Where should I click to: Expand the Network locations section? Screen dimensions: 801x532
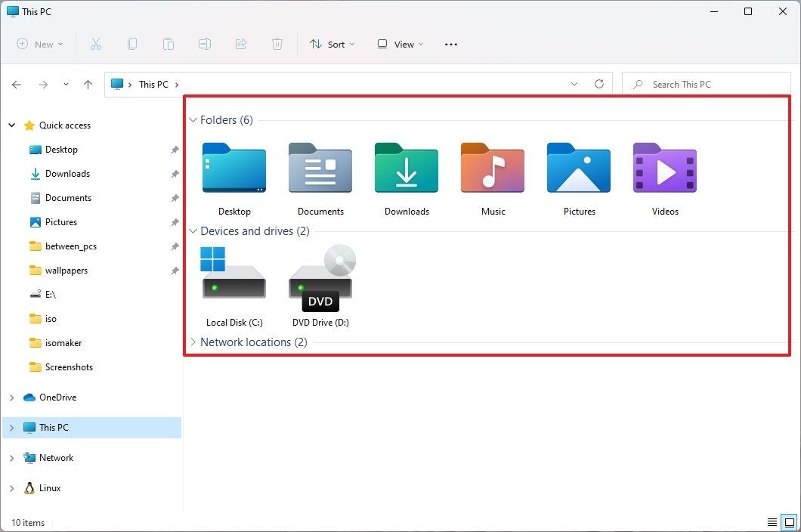(193, 342)
